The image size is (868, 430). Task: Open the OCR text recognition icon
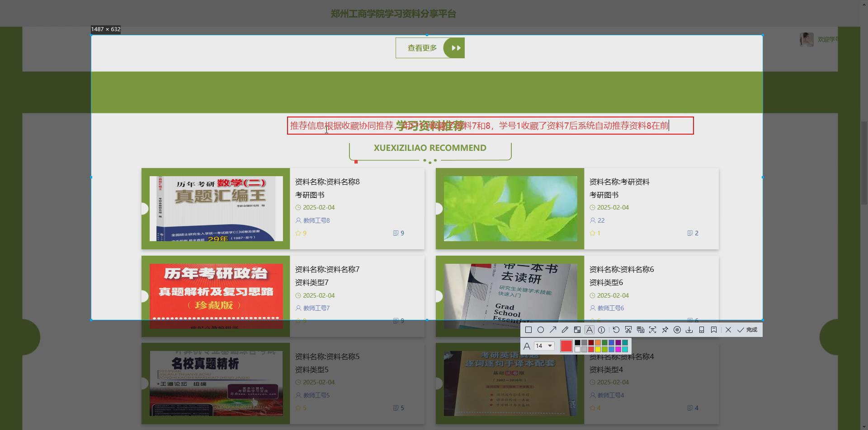[x=641, y=330]
